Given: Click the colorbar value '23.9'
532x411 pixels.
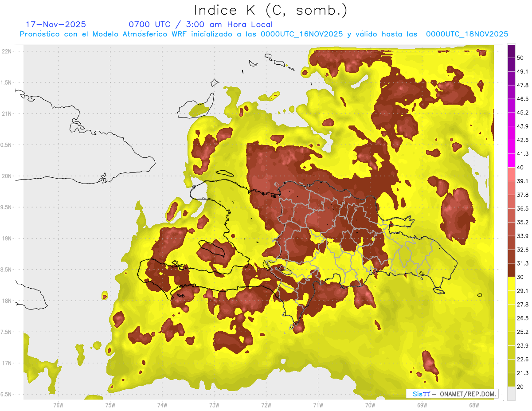Looking at the screenshot, I should (523, 346).
